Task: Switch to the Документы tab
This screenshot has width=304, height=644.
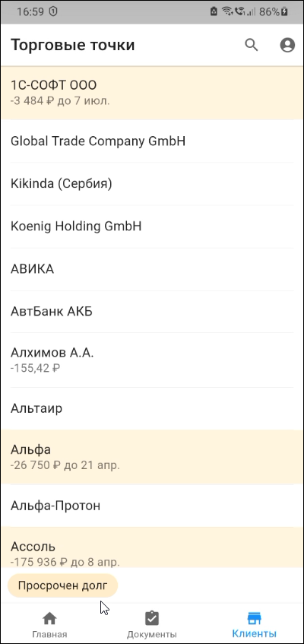Action: click(x=152, y=624)
